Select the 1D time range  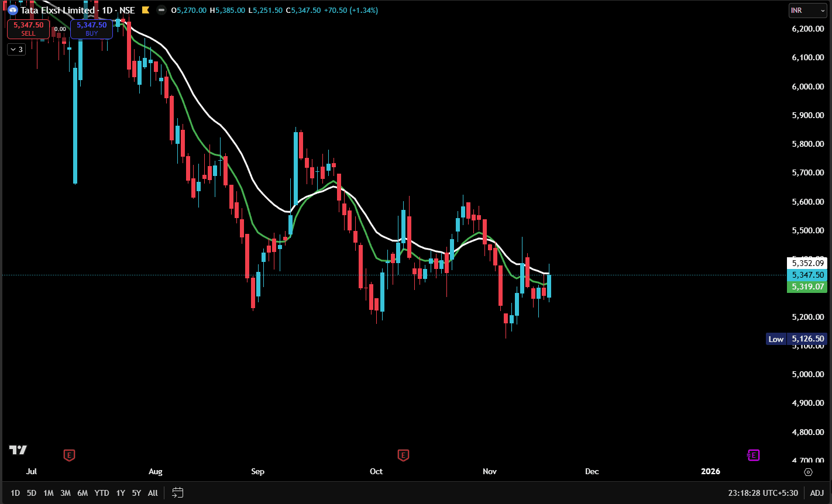point(15,493)
